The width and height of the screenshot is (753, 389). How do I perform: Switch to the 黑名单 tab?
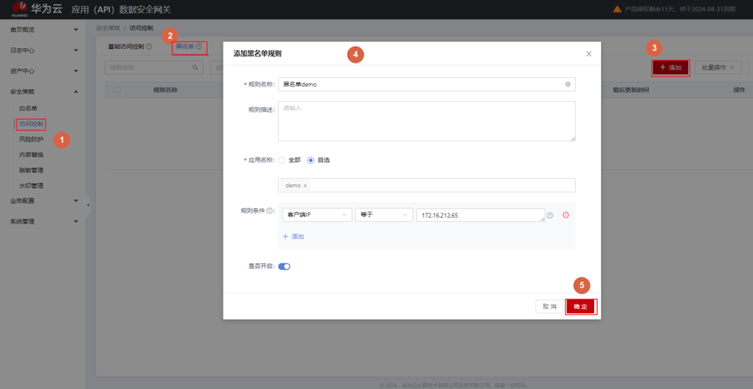point(185,47)
